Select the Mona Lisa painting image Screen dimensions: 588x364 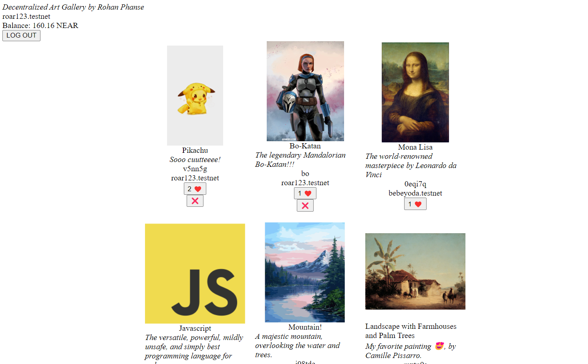click(415, 92)
